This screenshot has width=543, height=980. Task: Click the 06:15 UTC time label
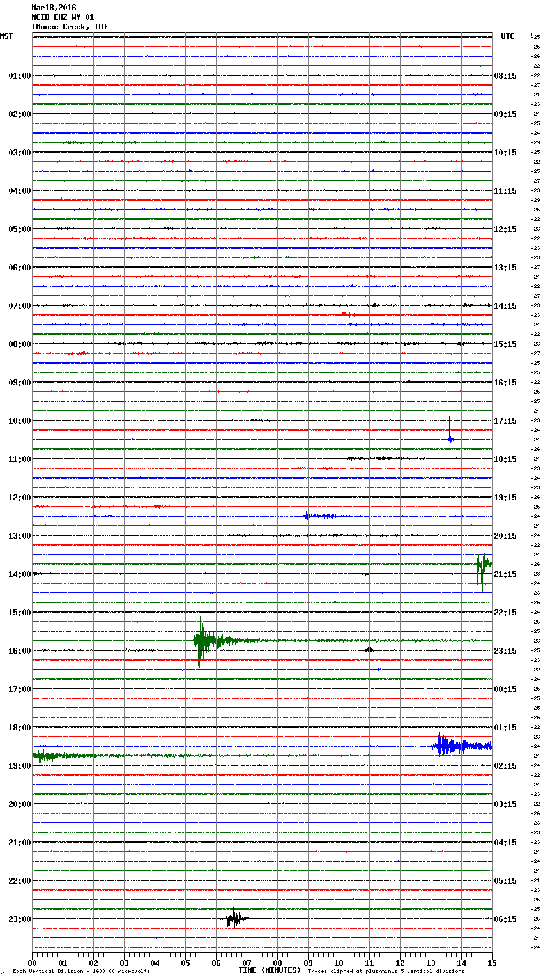pos(505,919)
